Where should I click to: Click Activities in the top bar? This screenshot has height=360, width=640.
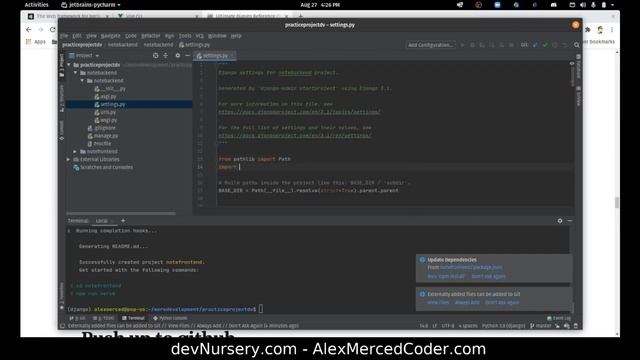coord(36,5)
